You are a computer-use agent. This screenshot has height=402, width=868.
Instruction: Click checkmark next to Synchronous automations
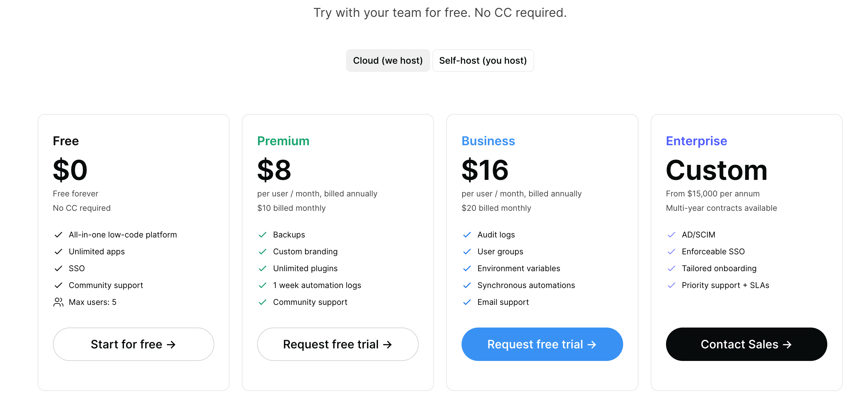point(467,285)
